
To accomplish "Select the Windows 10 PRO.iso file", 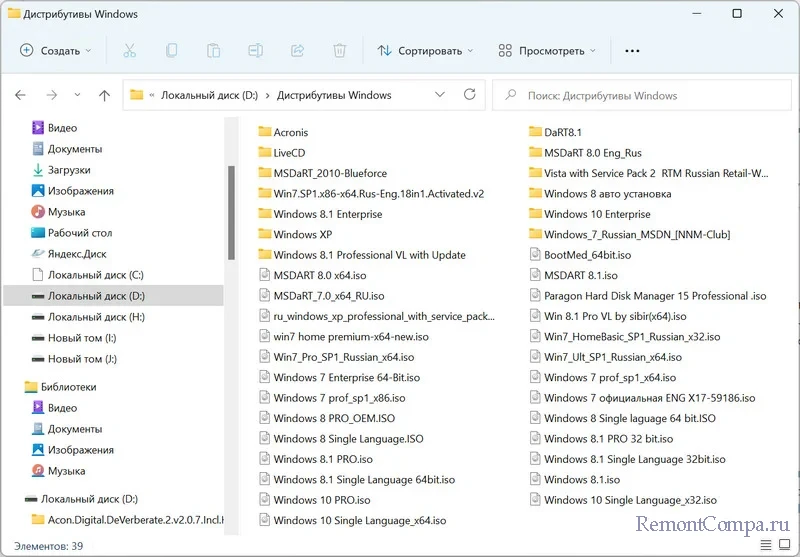I will tap(321, 499).
